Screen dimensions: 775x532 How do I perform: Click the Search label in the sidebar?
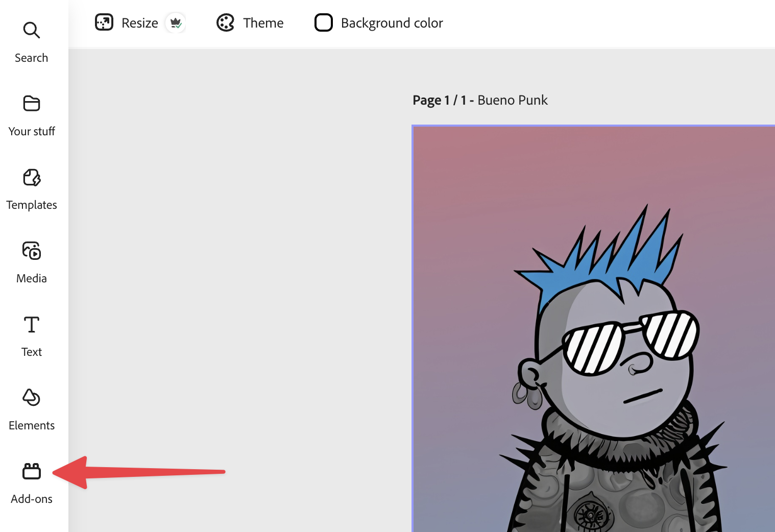tap(32, 58)
